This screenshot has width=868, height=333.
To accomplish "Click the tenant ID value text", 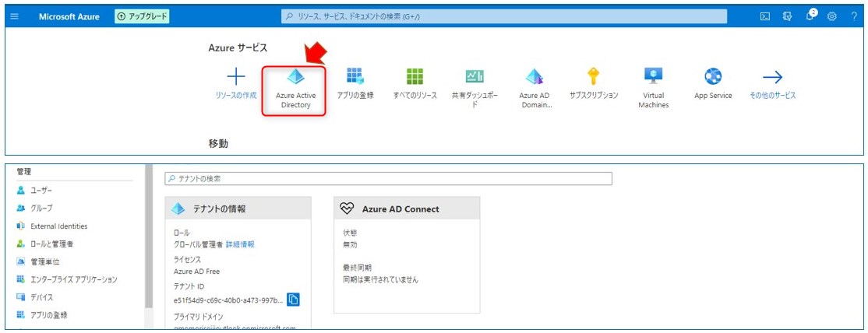I will (x=228, y=300).
